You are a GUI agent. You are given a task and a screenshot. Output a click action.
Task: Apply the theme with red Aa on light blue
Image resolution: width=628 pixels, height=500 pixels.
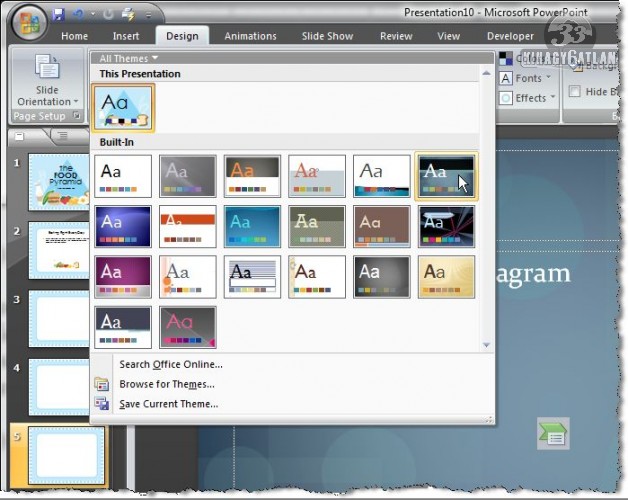317,176
